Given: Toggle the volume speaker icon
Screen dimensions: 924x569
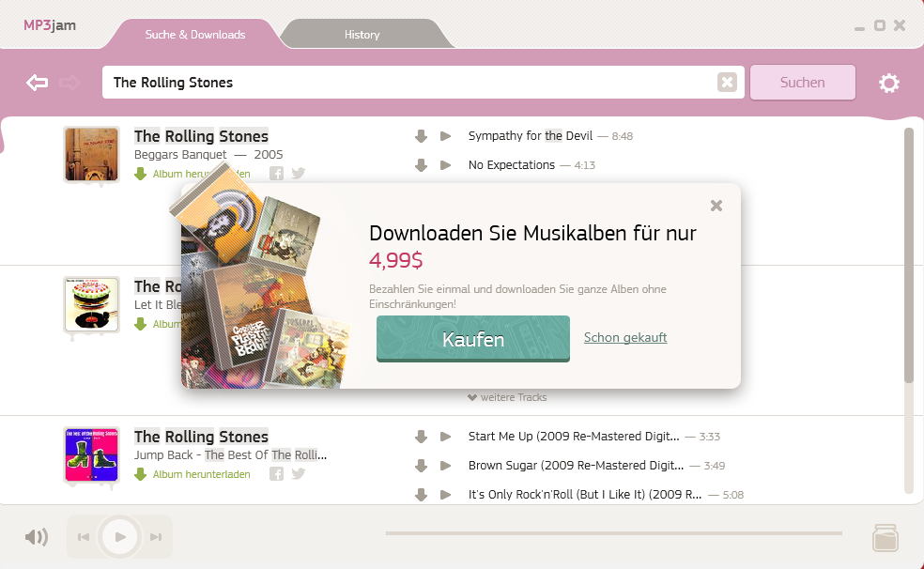Looking at the screenshot, I should point(36,536).
